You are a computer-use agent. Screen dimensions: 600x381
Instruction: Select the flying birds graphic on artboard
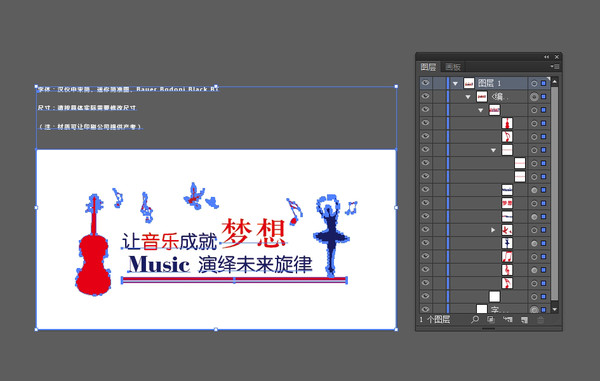200,197
